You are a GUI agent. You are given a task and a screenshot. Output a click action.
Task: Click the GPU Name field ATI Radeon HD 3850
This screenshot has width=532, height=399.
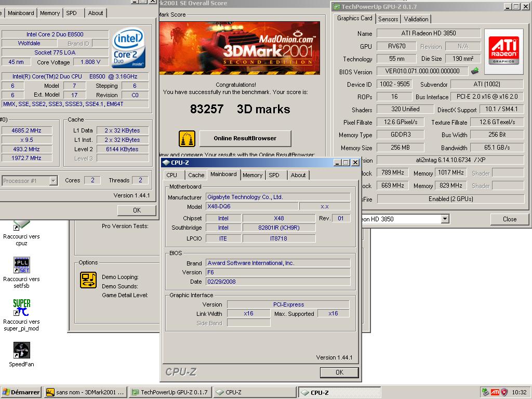pos(429,33)
